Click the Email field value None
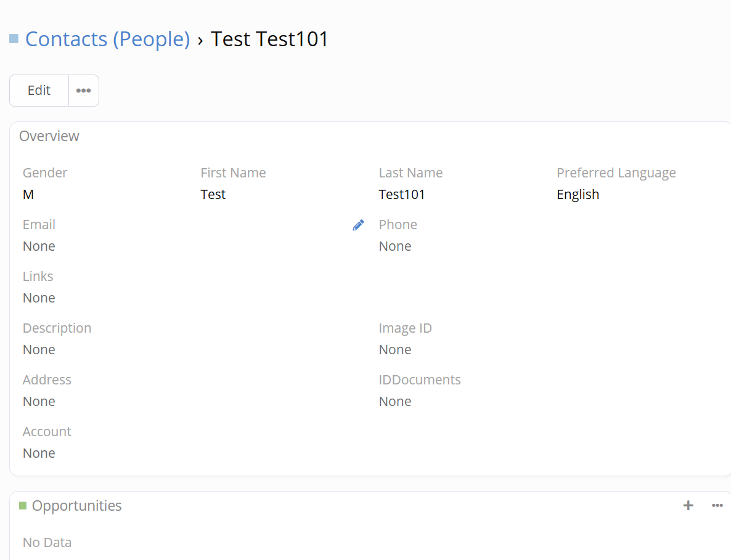The height and width of the screenshot is (560, 731). pyautogui.click(x=39, y=246)
